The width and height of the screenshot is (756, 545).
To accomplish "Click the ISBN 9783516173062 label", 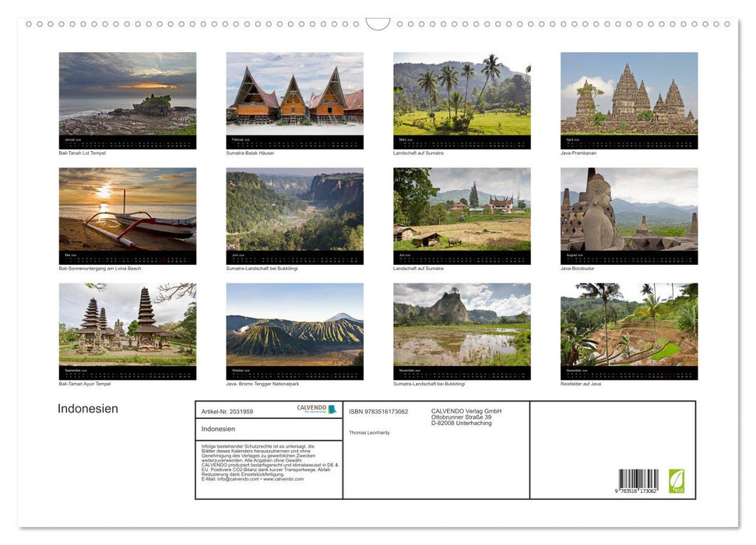I will [x=379, y=412].
